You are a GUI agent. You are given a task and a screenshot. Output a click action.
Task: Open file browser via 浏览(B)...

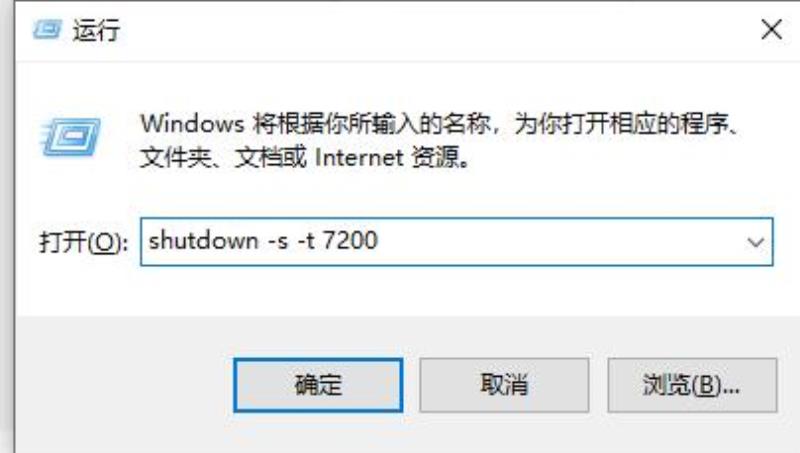click(x=692, y=385)
